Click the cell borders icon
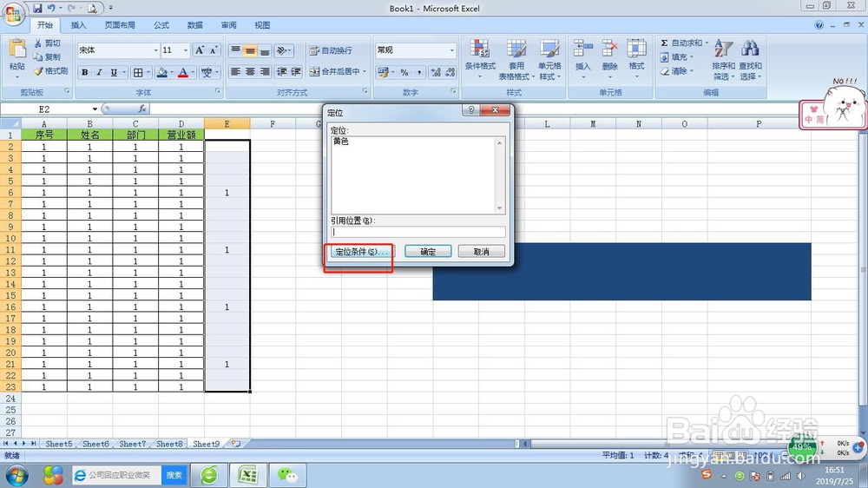Screen dimensions: 868x488 coord(138,72)
